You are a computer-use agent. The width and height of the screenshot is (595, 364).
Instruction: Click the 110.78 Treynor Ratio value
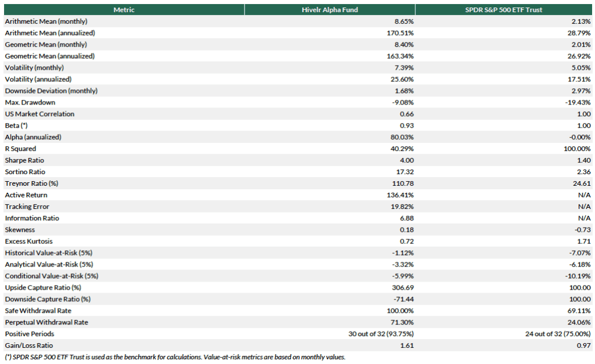(403, 183)
